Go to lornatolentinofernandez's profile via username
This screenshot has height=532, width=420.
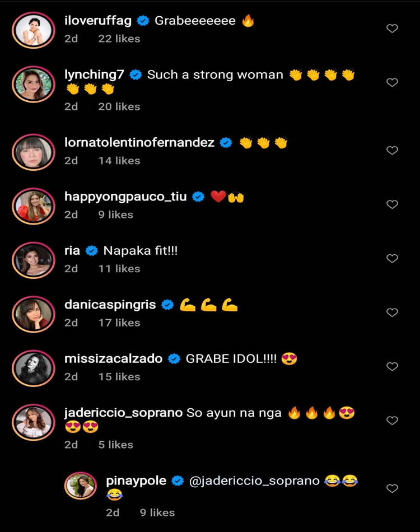click(139, 143)
